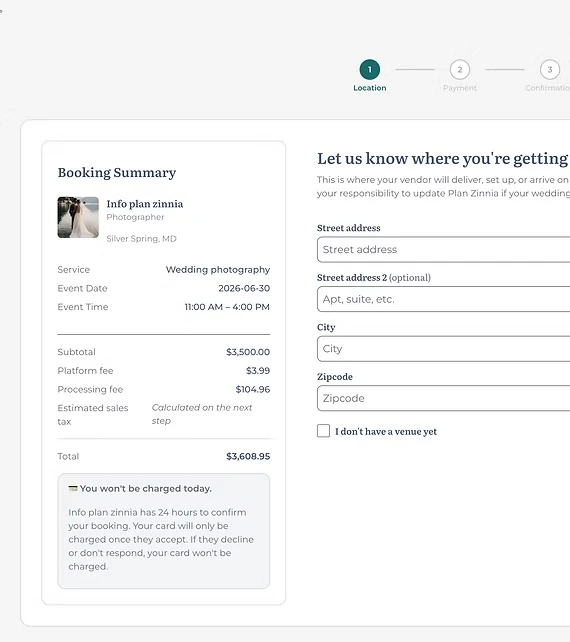The image size is (570, 642).
Task: Click the 'Processing fee' label
Action: click(x=90, y=389)
